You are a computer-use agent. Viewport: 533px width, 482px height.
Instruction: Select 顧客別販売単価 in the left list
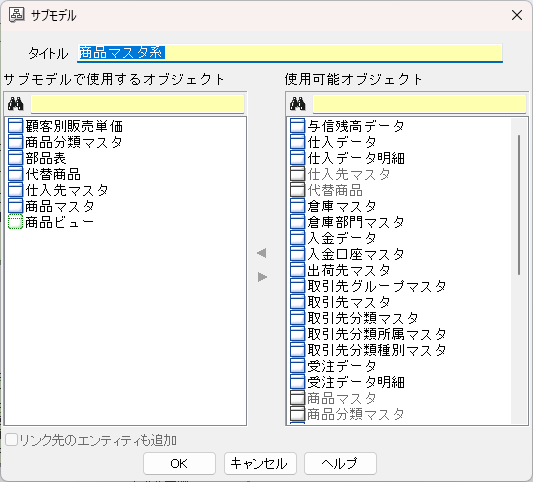[x=74, y=126]
